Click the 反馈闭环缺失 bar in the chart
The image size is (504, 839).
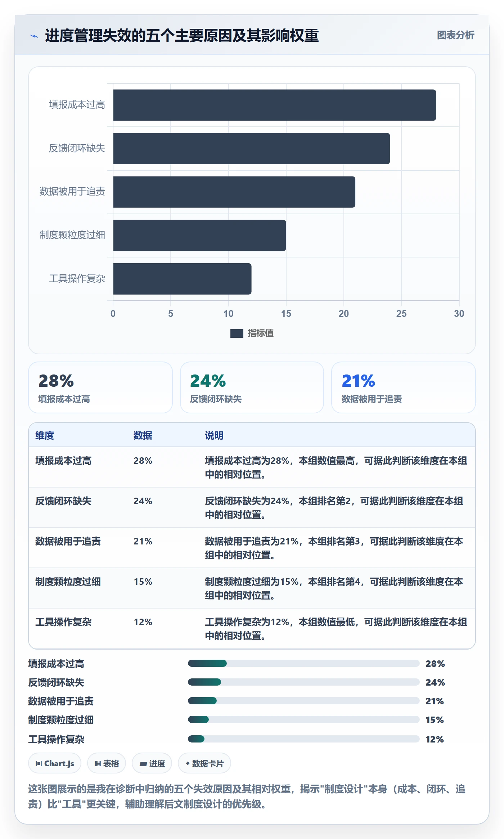(x=252, y=149)
